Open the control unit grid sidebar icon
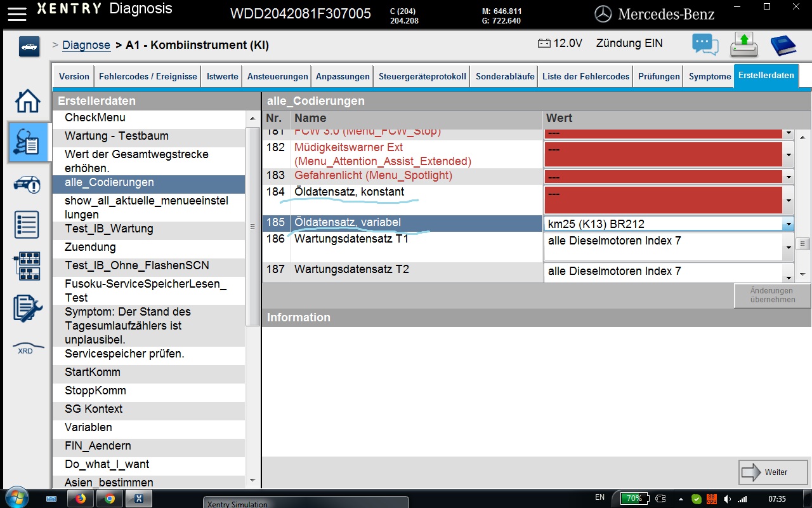Screen dimensions: 812x508 pos(27,266)
